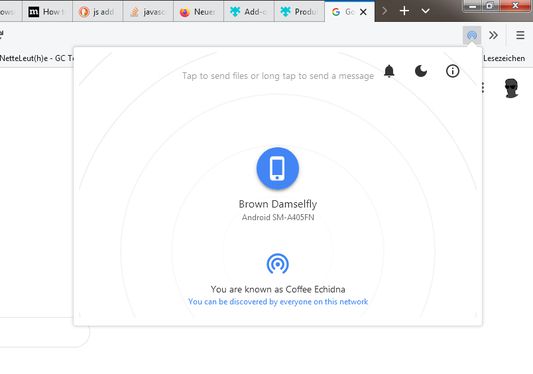Open the Lesezeichen bookmarks folder

504,58
